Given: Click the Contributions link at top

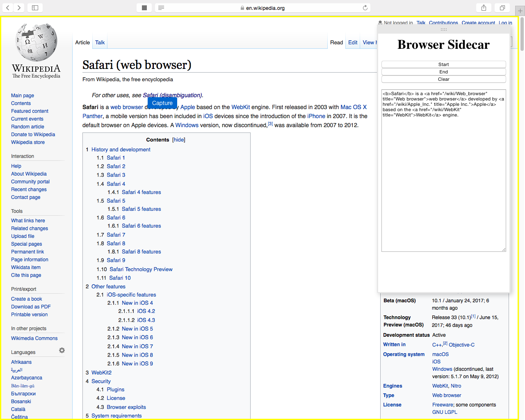Looking at the screenshot, I should coord(443,23).
